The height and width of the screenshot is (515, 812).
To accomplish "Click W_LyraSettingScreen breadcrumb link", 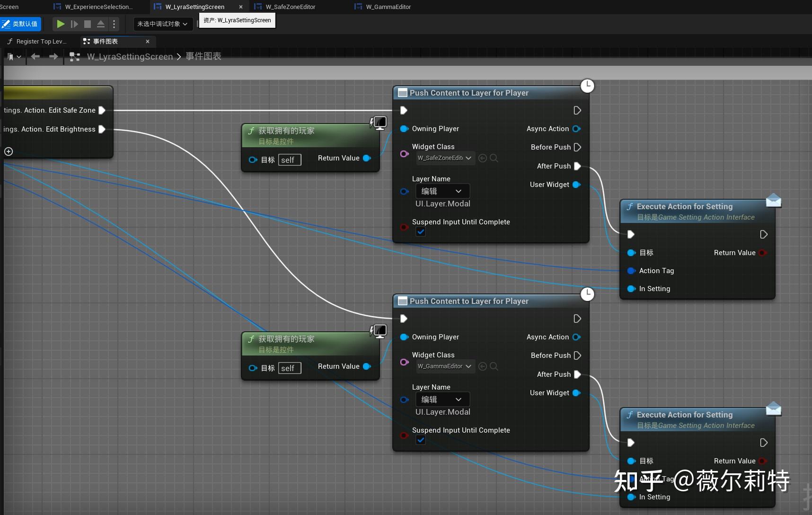I will [x=130, y=56].
